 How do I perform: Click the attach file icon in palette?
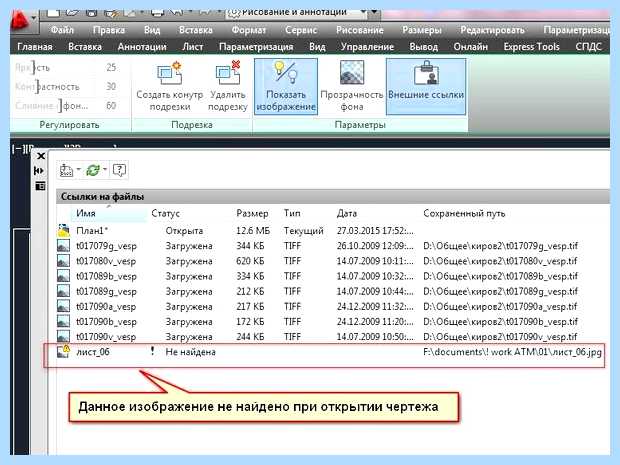point(66,170)
